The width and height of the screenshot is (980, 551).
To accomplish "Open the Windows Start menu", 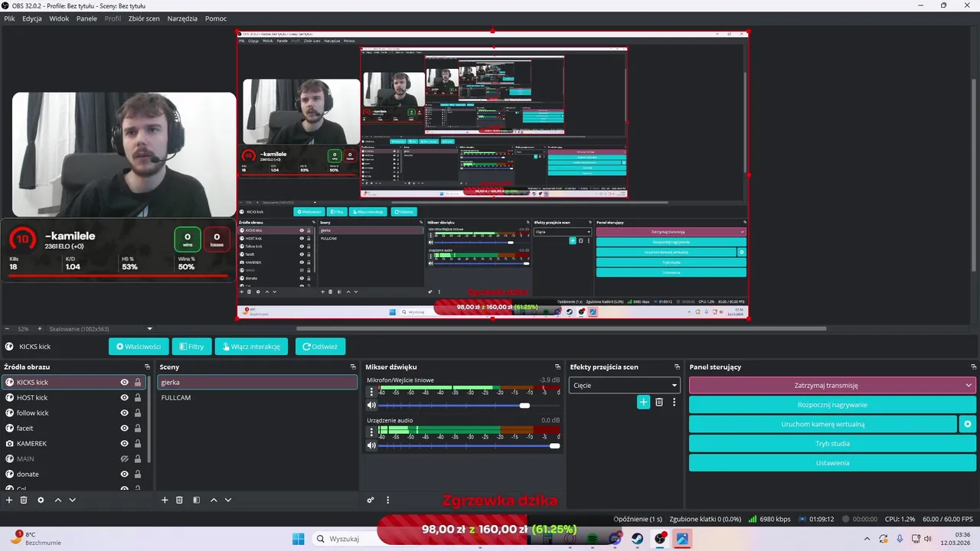I will click(298, 539).
